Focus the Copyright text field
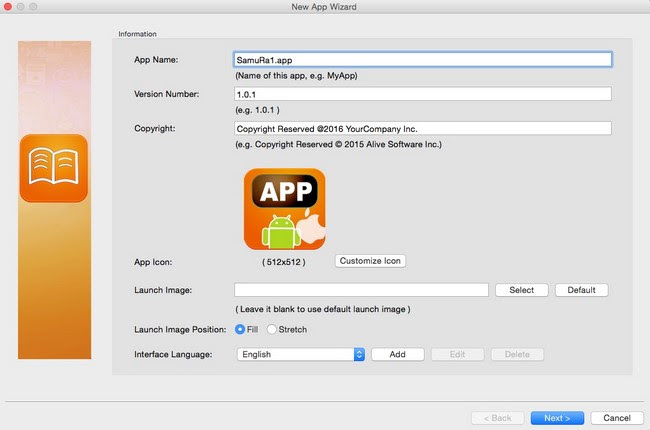The width and height of the screenshot is (650, 430). 422,129
